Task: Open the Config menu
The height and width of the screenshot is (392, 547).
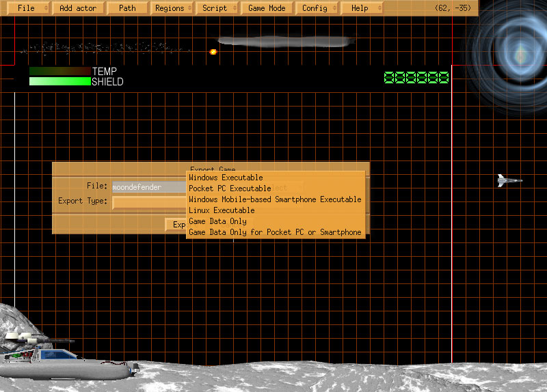Action: 317,8
